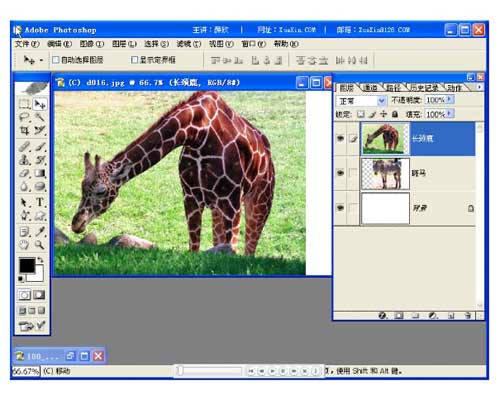The width and height of the screenshot is (500, 400).
Task: Enable the auto select layer checkbox
Action: pyautogui.click(x=56, y=60)
